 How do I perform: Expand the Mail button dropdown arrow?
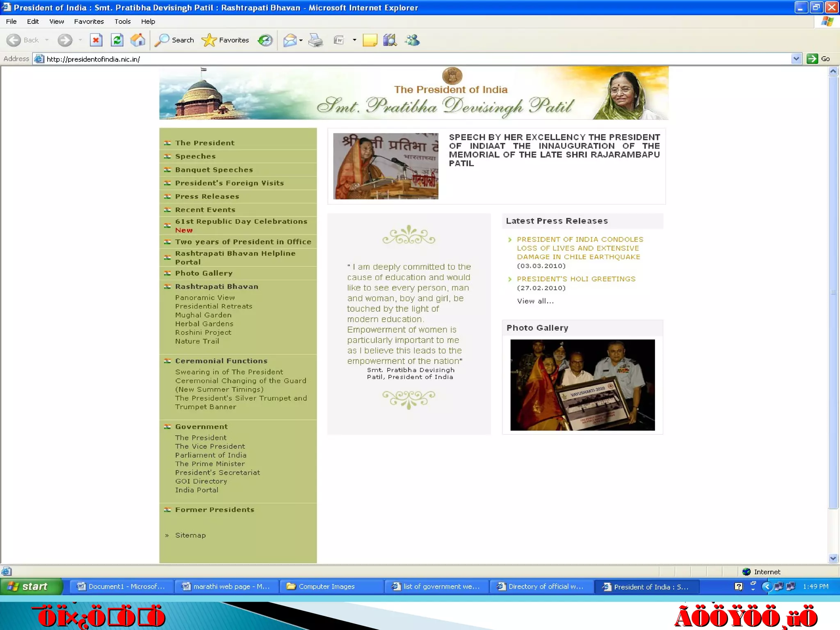pos(301,40)
